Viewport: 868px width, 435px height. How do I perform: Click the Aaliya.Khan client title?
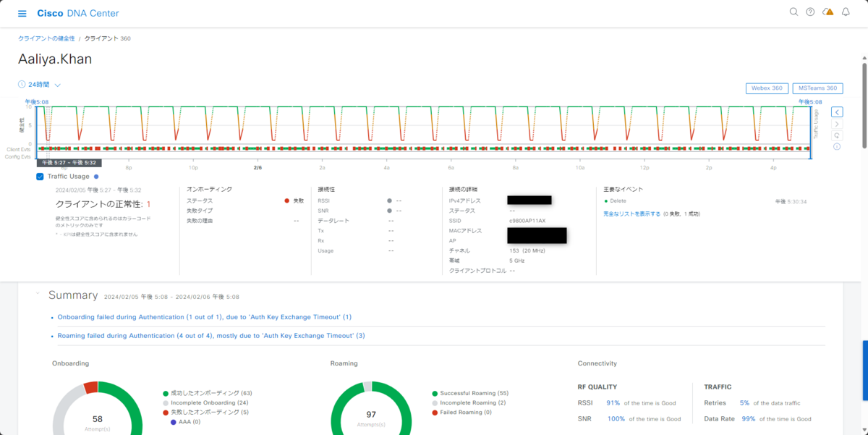point(55,59)
